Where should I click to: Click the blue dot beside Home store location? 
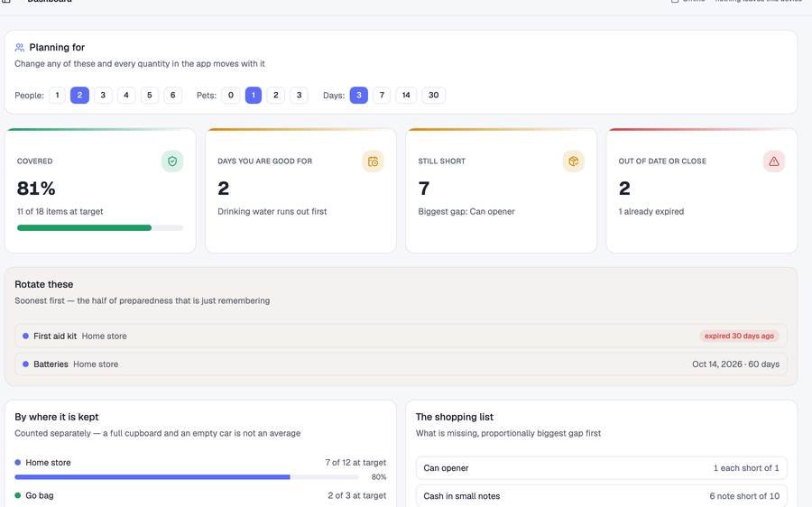point(18,463)
